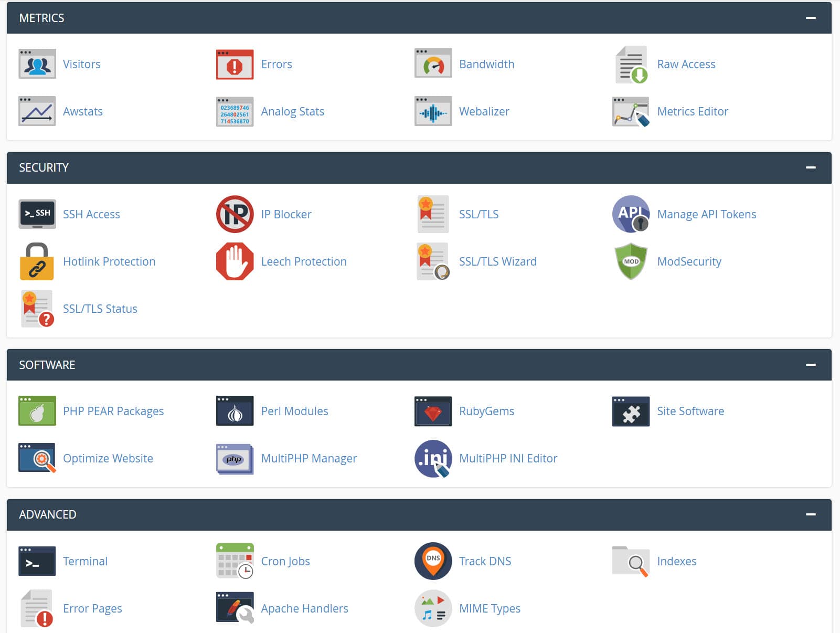The height and width of the screenshot is (633, 840).
Task: Click the IP Blocker icon
Action: click(x=235, y=214)
